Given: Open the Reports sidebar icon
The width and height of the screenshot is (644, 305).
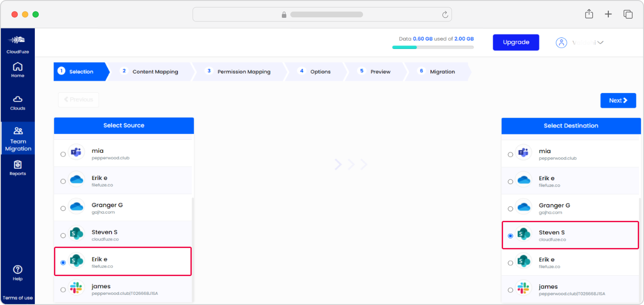Looking at the screenshot, I should [x=18, y=165].
